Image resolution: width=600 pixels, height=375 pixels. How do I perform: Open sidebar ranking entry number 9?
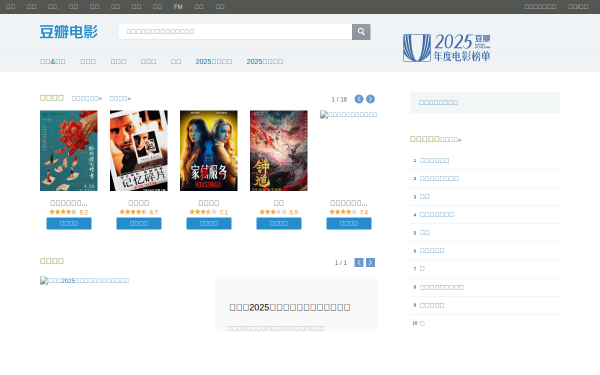(432, 305)
